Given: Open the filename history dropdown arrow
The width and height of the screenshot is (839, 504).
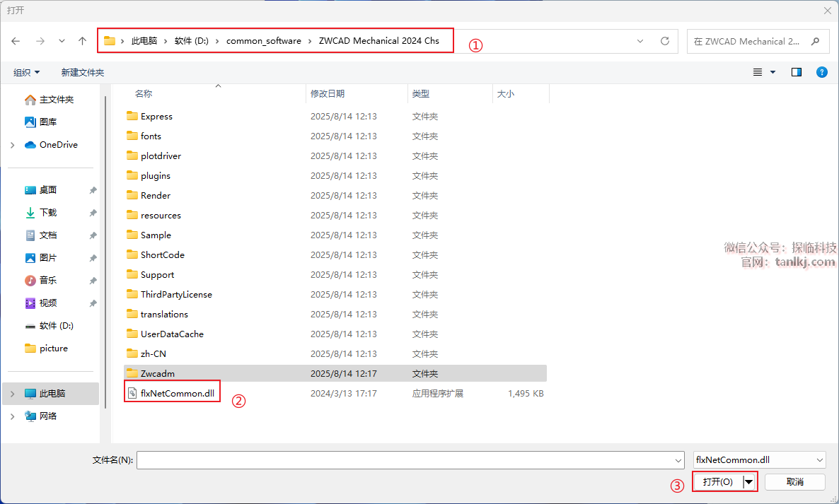Looking at the screenshot, I should (678, 460).
